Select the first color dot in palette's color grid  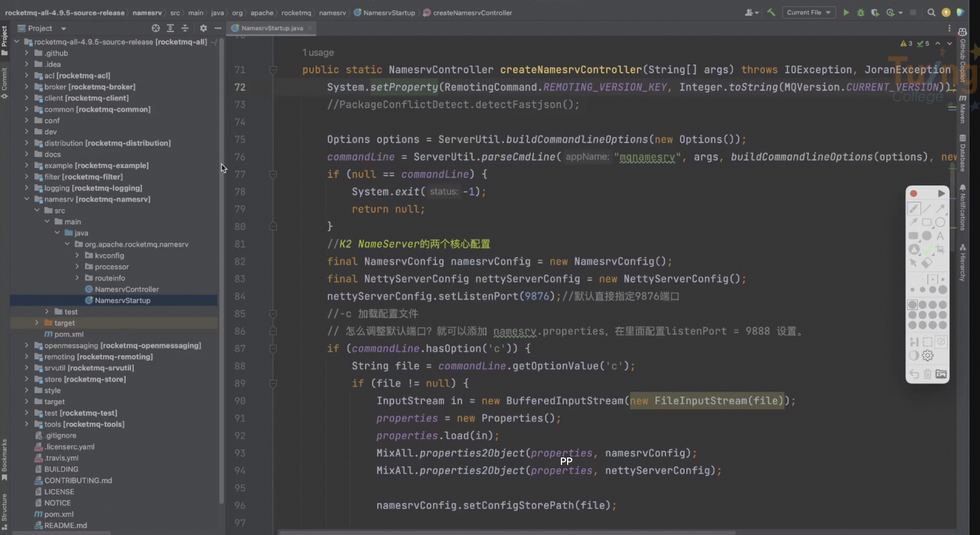[x=913, y=305]
